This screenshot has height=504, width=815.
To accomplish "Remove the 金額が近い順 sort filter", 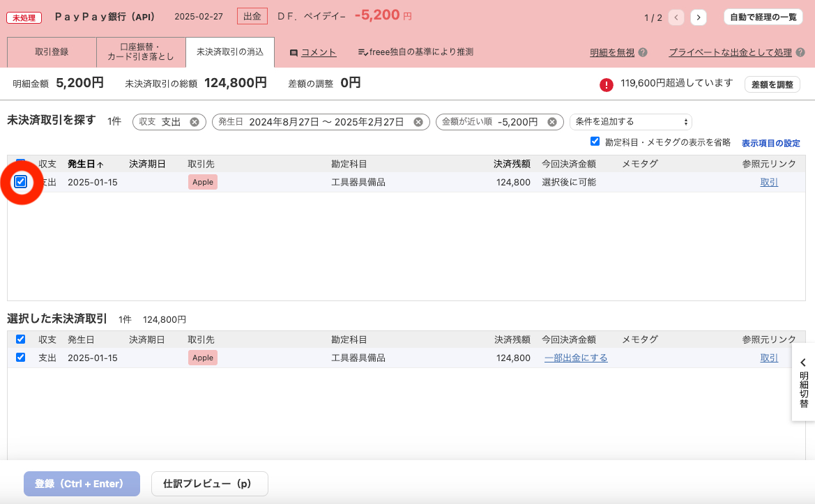I will tap(550, 121).
